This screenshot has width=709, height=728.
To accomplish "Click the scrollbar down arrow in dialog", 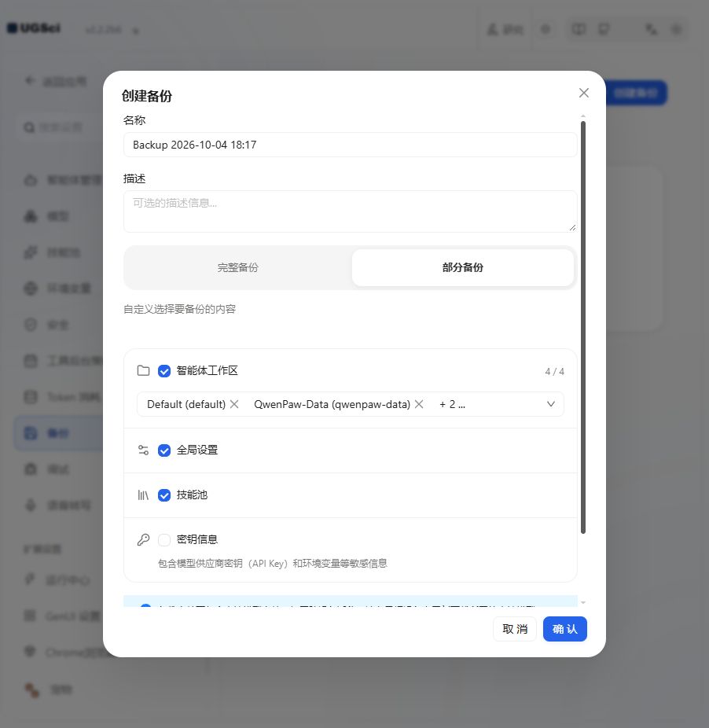I will tap(583, 603).
